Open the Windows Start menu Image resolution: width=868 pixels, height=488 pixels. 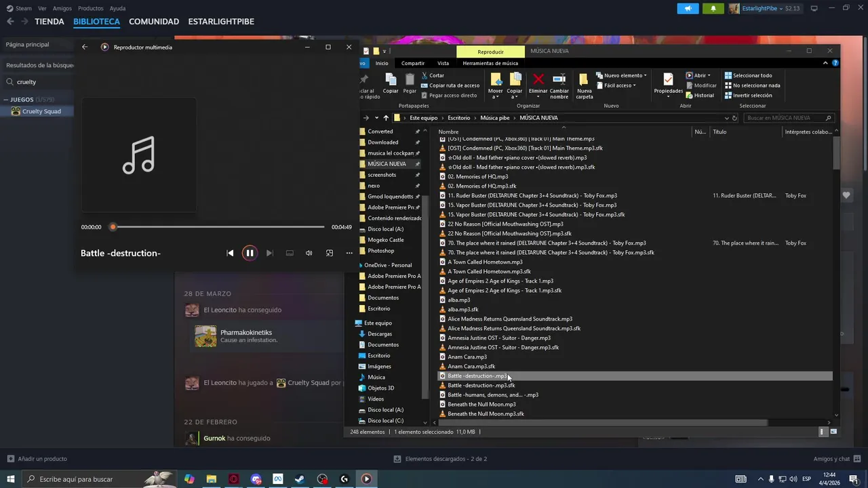click(x=11, y=479)
